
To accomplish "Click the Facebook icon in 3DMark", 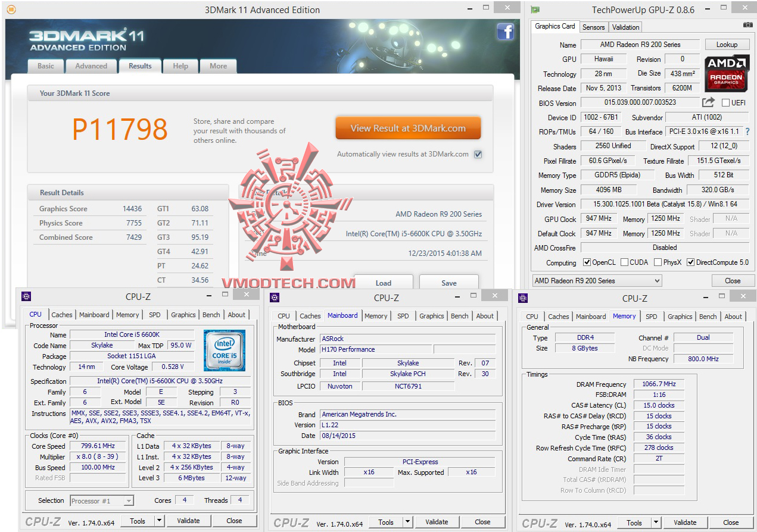I will coord(505,31).
